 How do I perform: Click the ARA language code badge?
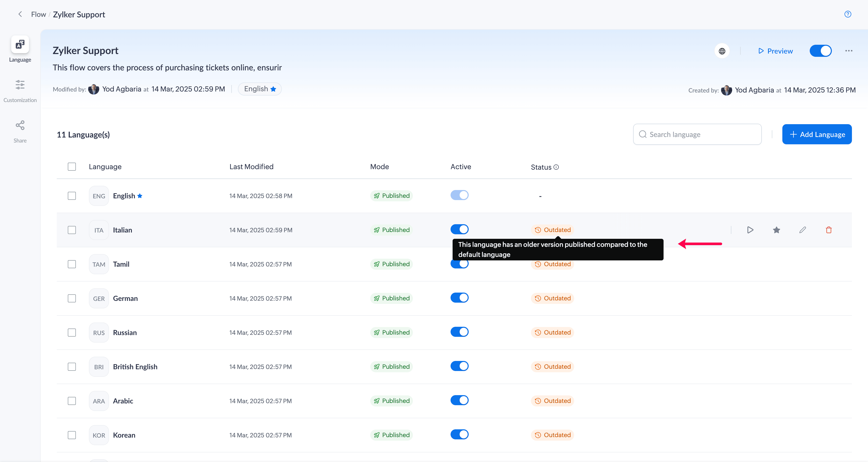[x=99, y=401]
